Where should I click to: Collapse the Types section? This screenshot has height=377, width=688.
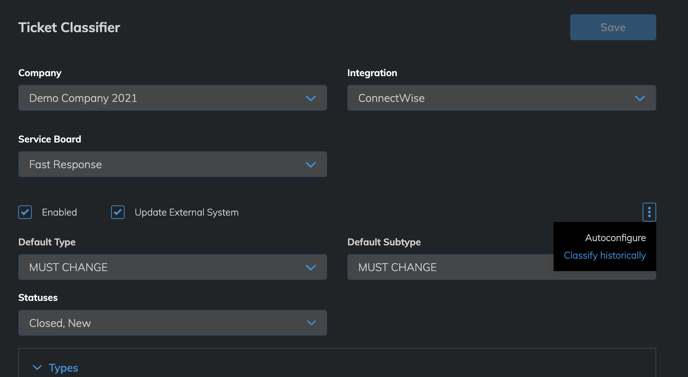click(56, 368)
